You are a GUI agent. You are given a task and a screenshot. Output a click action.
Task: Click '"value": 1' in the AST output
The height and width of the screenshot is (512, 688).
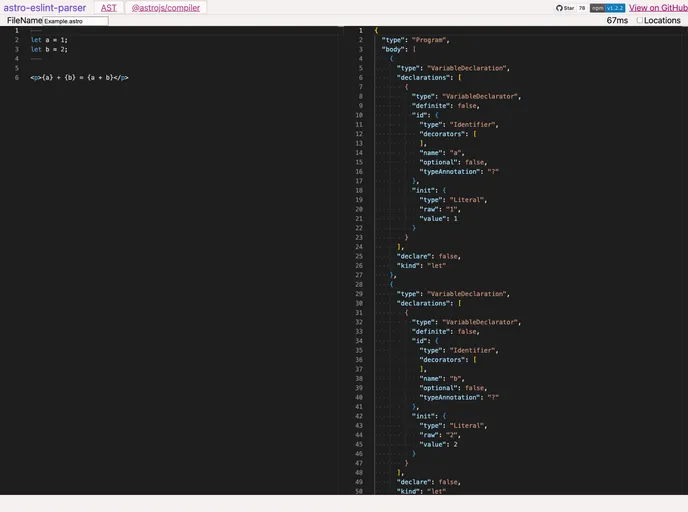(x=438, y=218)
